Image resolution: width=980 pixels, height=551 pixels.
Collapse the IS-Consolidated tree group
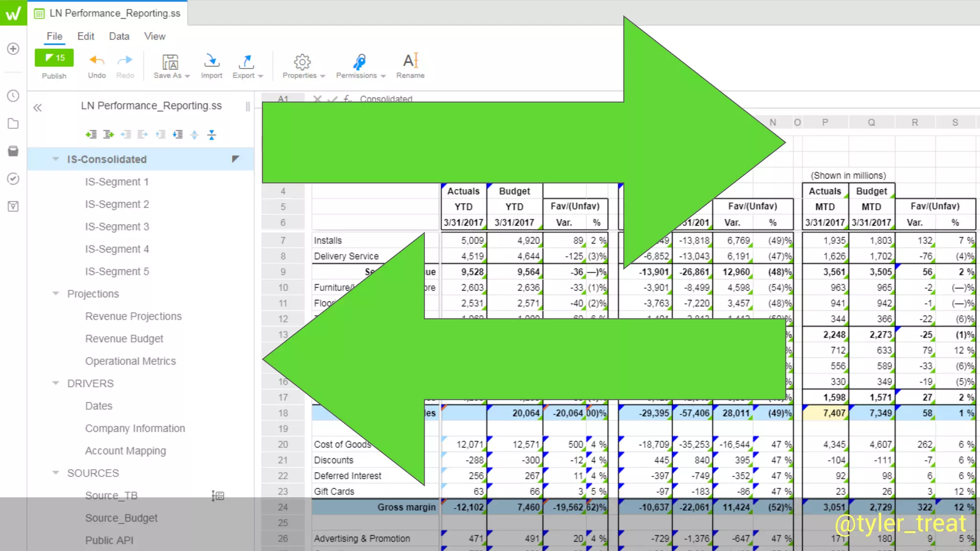click(x=56, y=159)
